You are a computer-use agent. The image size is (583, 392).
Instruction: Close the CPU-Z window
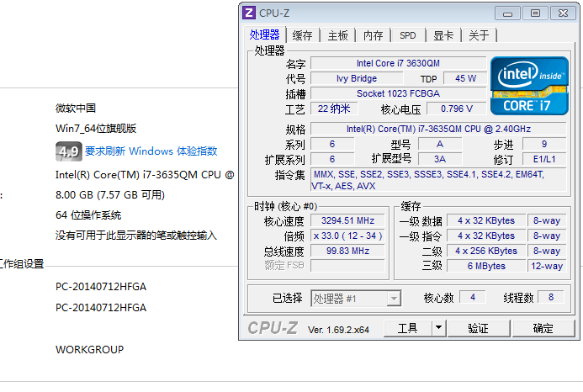point(563,13)
